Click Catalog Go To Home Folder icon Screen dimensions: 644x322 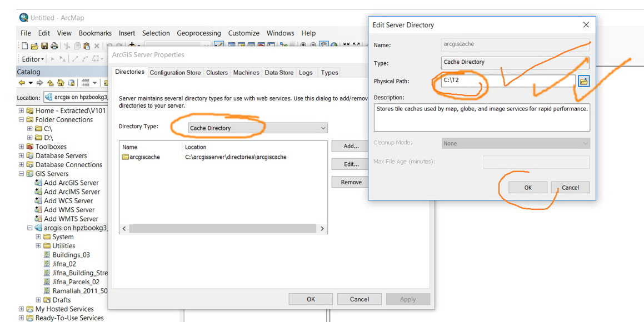point(61,83)
